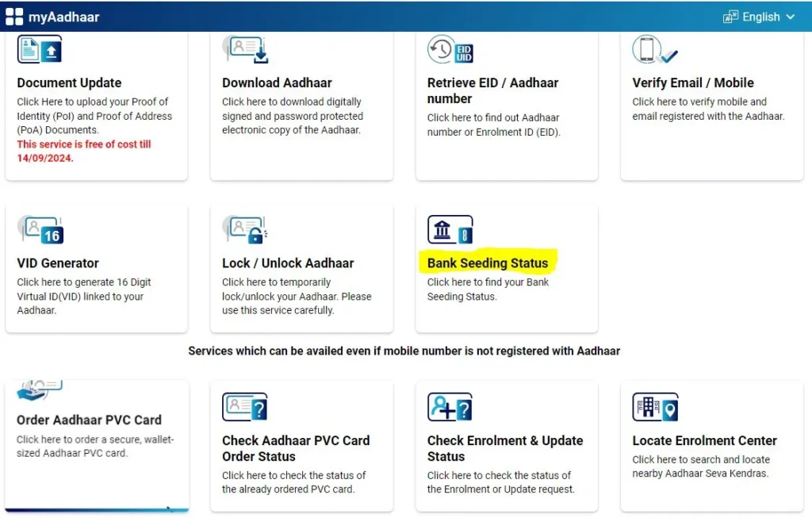Open the VID Generator service
812x518 pixels.
[58, 263]
